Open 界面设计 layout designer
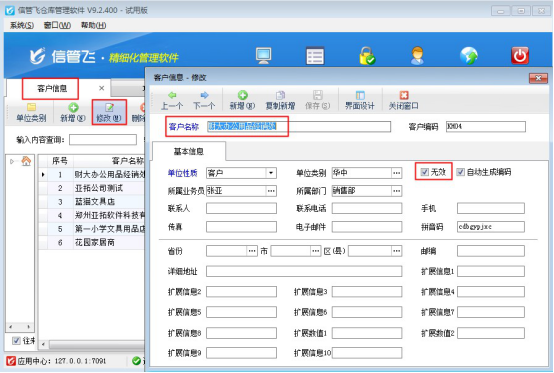 (360, 100)
